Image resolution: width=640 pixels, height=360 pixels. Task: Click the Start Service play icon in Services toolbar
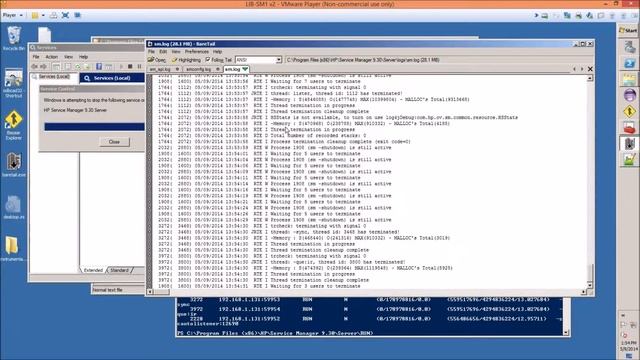tap(121, 67)
